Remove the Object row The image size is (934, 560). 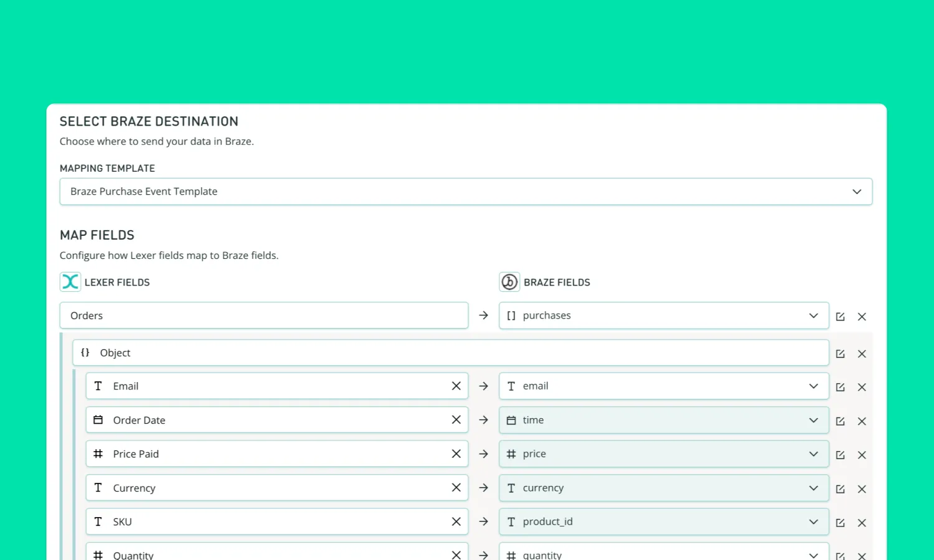862,354
